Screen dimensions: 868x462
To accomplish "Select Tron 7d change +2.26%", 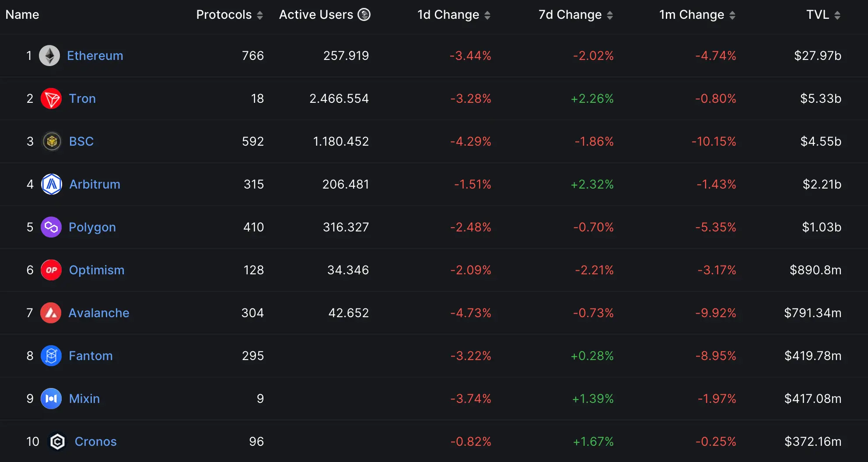I will (592, 98).
